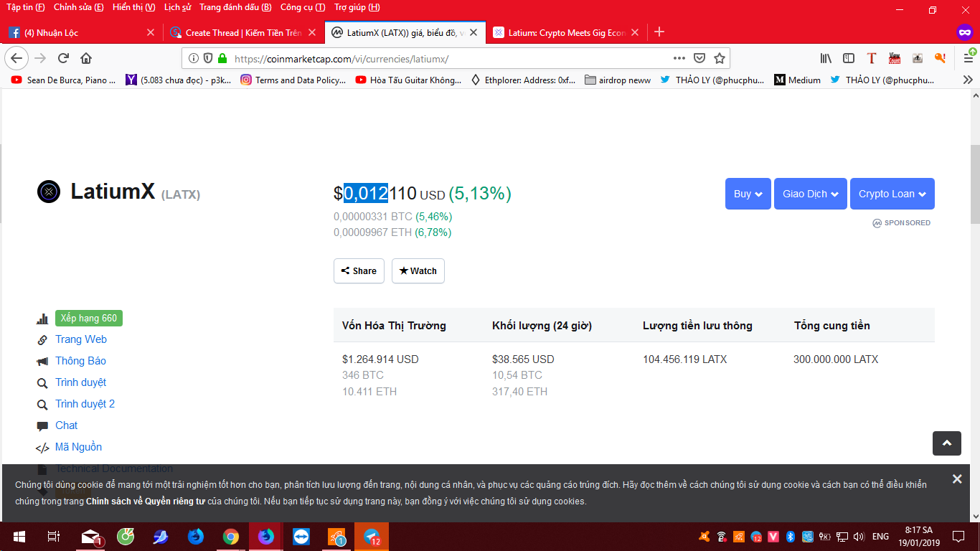Open the Hiển thị menu

coord(134,7)
